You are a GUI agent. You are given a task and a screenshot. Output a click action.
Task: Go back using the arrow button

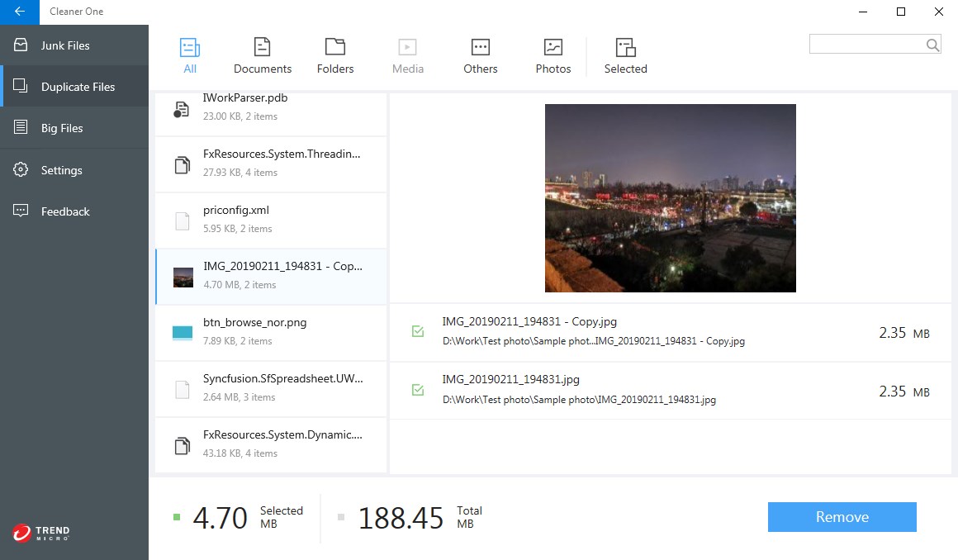pyautogui.click(x=20, y=12)
